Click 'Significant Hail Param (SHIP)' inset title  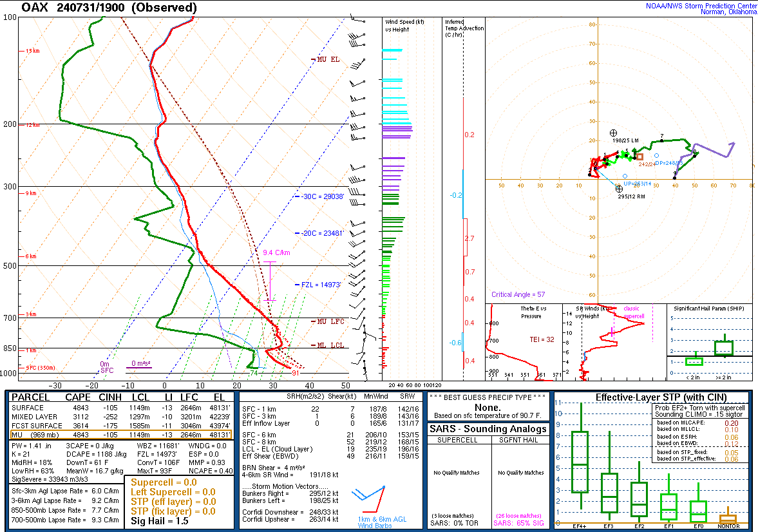(x=708, y=309)
